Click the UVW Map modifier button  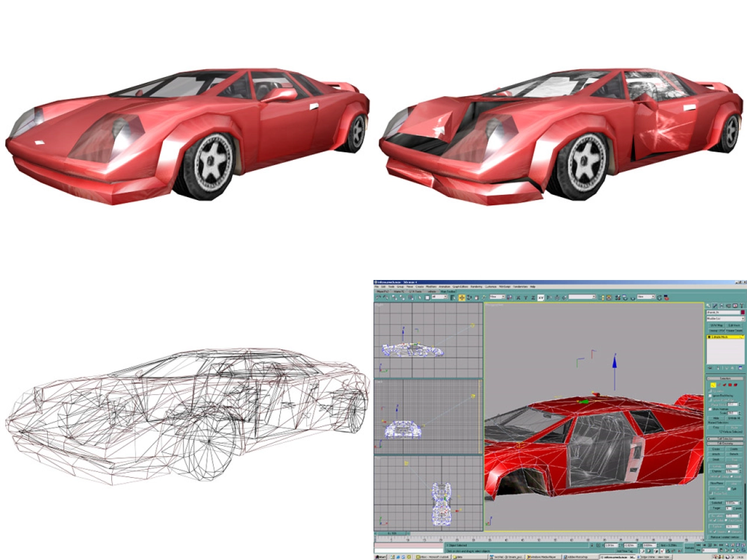[717, 325]
